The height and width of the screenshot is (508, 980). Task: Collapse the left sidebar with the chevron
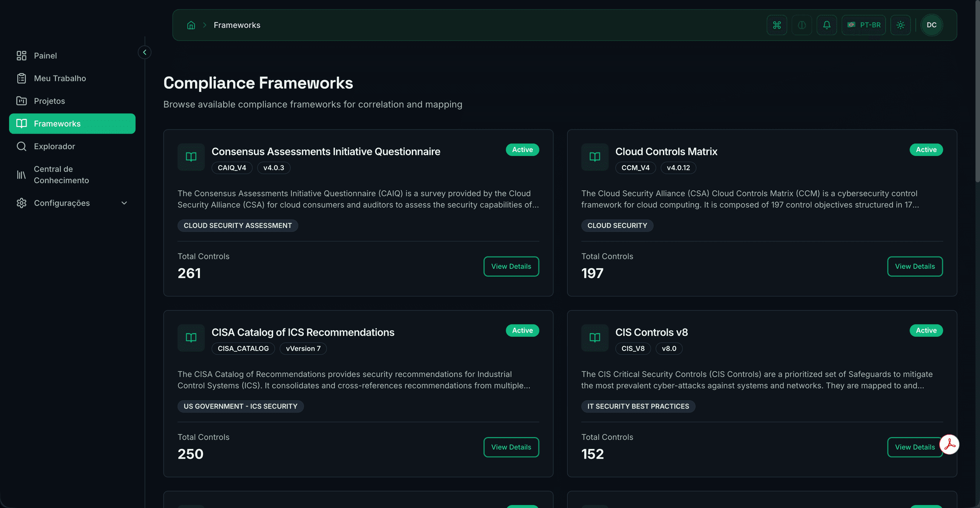[x=144, y=52]
